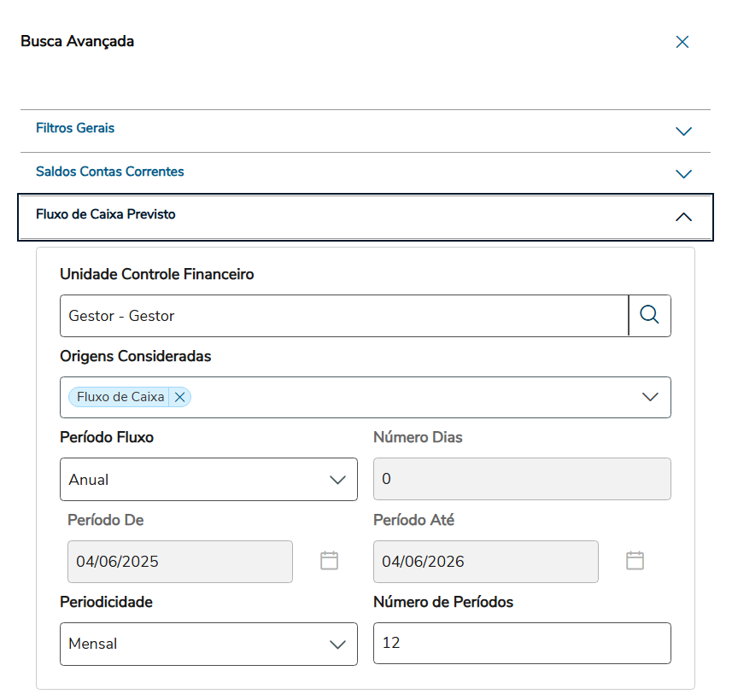Open the Período Fluxo dropdown
This screenshot has height=700, width=732.
click(x=208, y=480)
